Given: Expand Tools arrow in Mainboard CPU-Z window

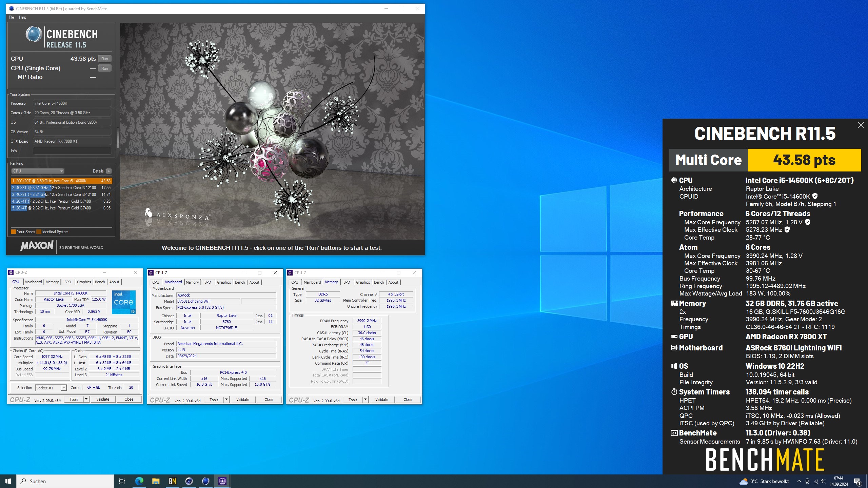Looking at the screenshot, I should point(226,400).
